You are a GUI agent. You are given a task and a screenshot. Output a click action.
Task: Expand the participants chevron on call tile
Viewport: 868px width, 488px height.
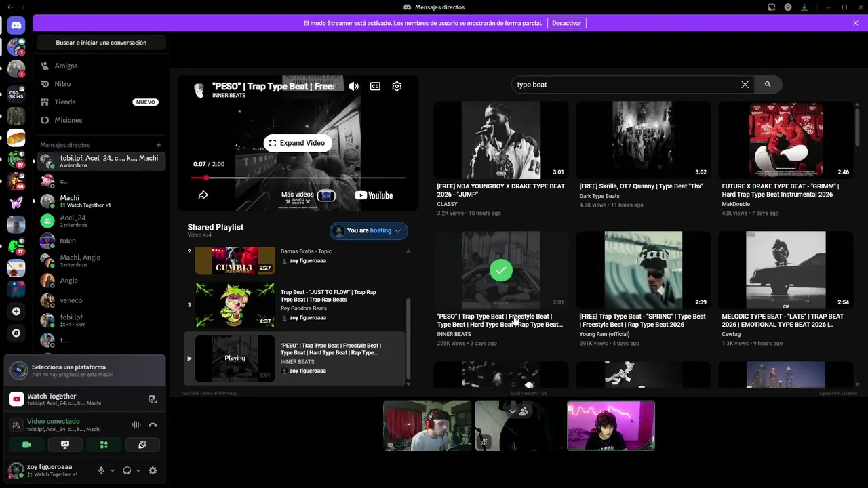513,411
